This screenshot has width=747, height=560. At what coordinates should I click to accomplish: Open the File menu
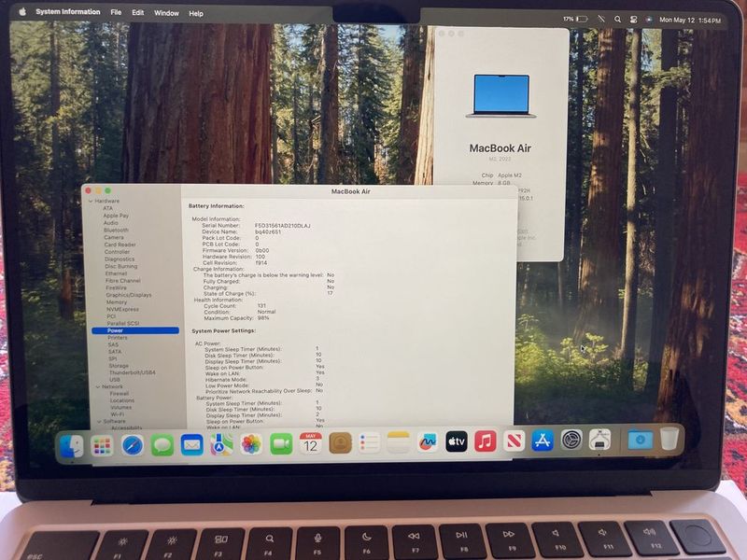pyautogui.click(x=116, y=12)
